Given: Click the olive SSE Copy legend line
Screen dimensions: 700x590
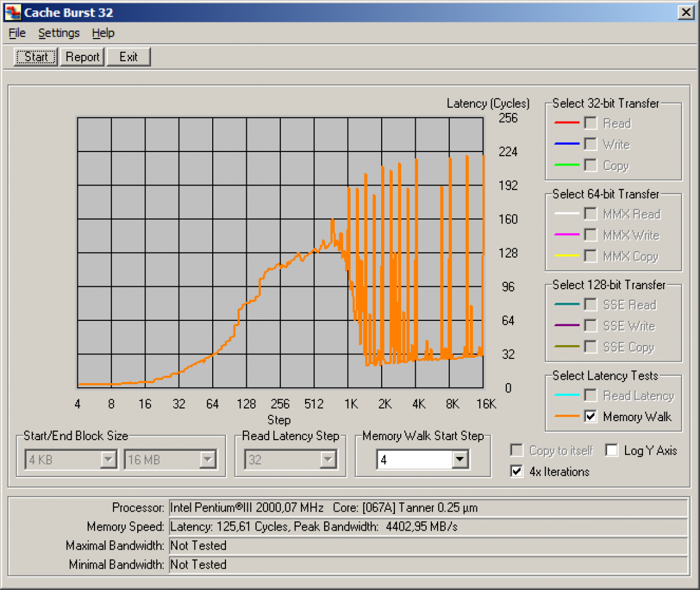Looking at the screenshot, I should 567,346.
